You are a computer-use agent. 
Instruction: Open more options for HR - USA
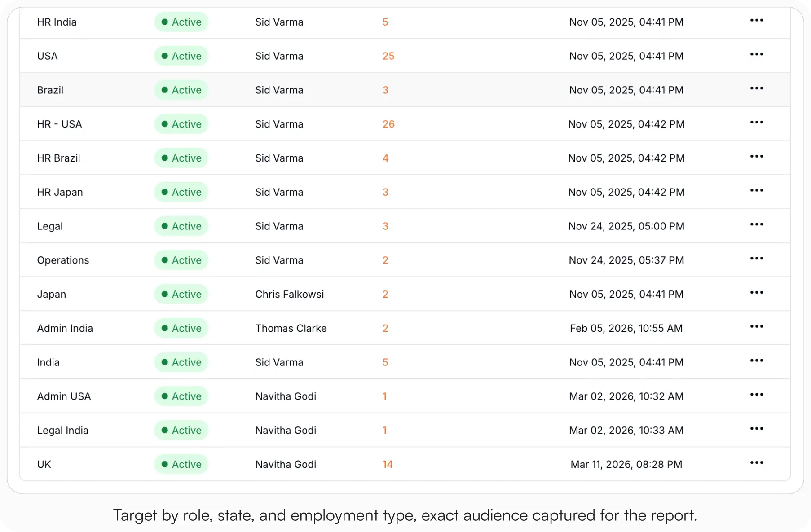click(756, 123)
